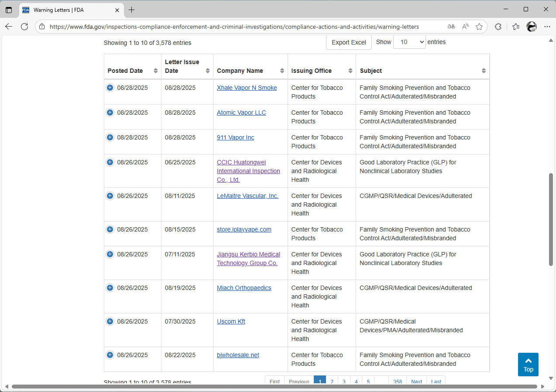Click the Export Excel button
Image resolution: width=556 pixels, height=392 pixels.
point(349,42)
